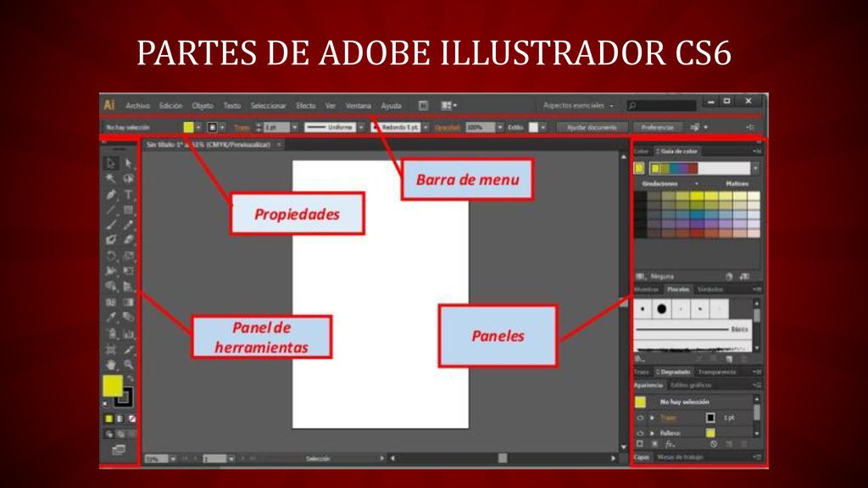
Task: Set gradient mode below fill box
Action: click(120, 419)
